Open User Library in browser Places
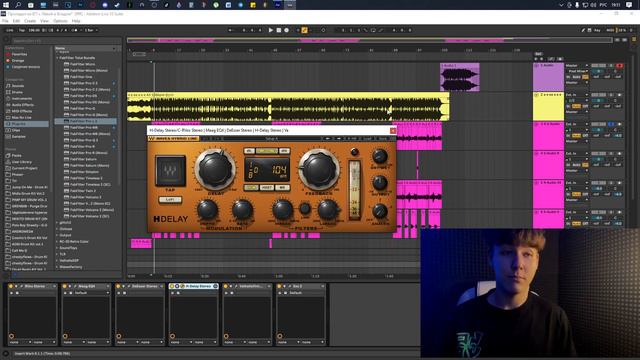This screenshot has width=640, height=360. pyautogui.click(x=22, y=162)
